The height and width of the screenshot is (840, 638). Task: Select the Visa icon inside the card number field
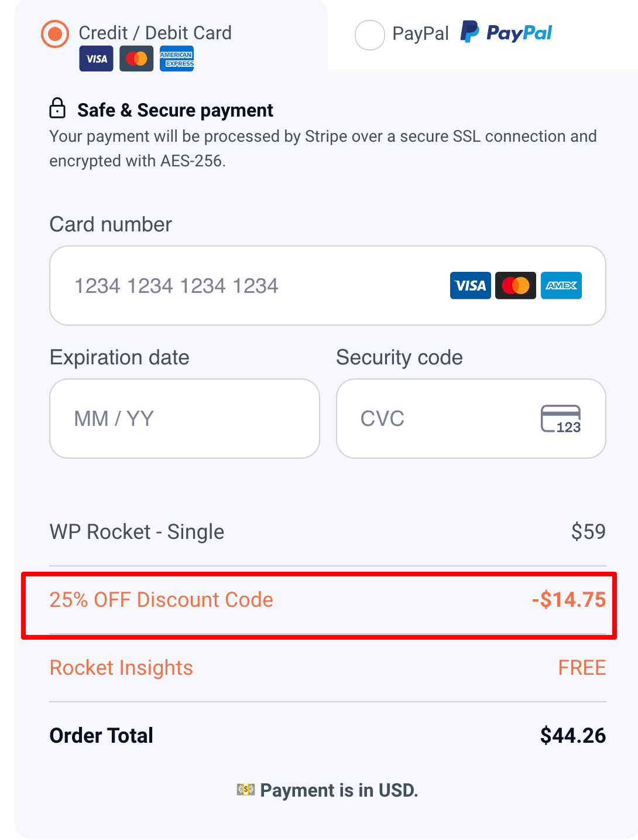(470, 285)
